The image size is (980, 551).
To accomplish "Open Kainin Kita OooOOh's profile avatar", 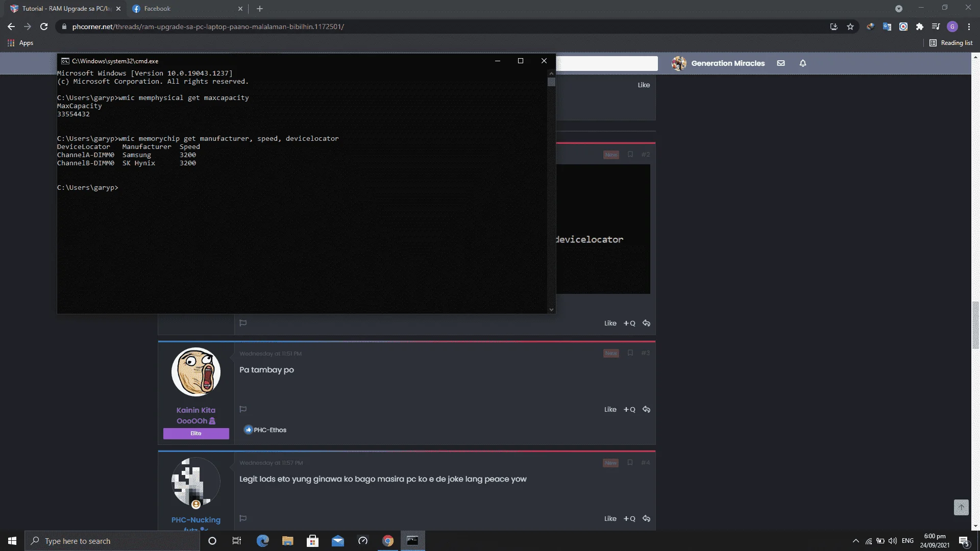I will point(196,372).
